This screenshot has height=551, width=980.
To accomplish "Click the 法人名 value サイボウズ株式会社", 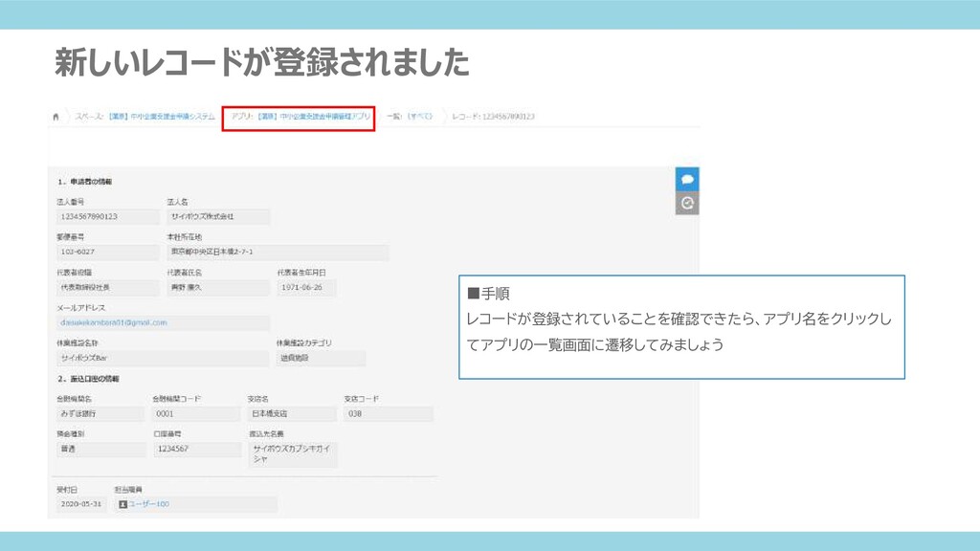I will (218, 217).
